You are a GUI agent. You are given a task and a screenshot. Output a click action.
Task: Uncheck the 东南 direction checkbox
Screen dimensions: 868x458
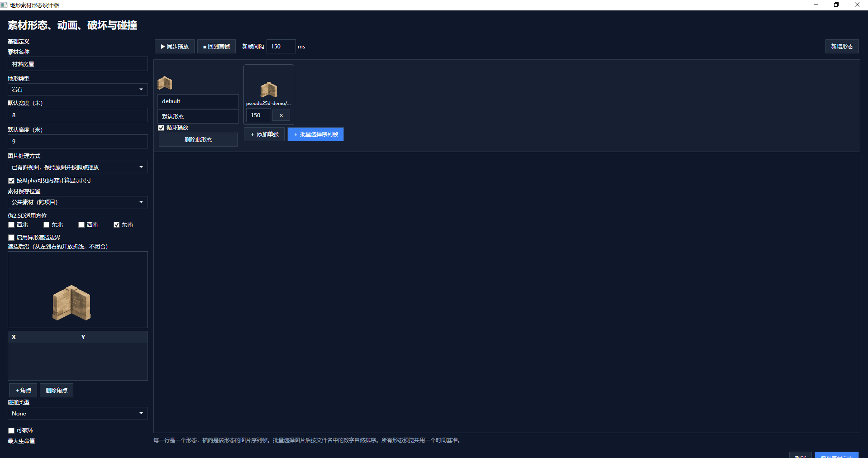pos(116,225)
